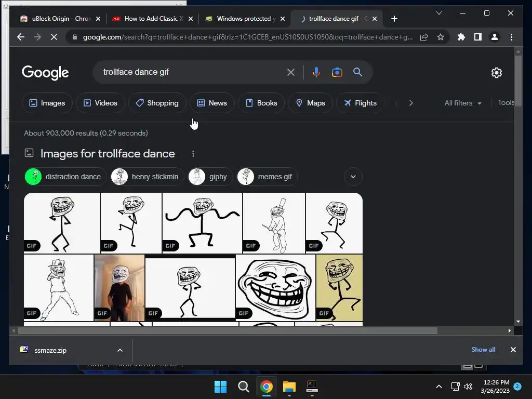Click the magnifier search button
The width and height of the screenshot is (532, 399).
(x=357, y=72)
